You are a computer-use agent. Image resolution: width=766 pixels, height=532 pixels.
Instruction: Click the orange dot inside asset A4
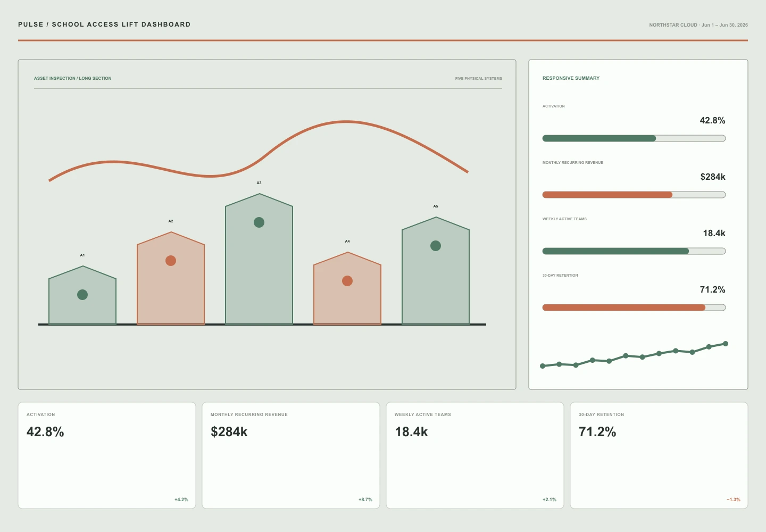coord(347,281)
